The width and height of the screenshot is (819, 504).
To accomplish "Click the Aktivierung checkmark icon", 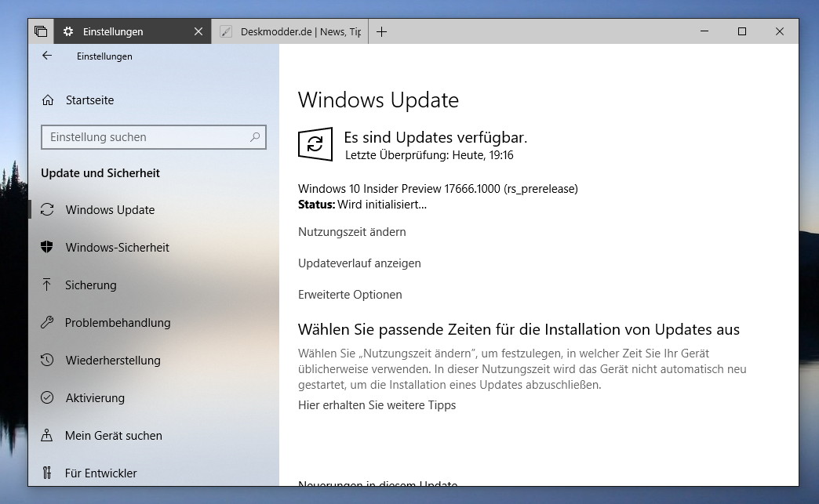I will click(x=47, y=397).
